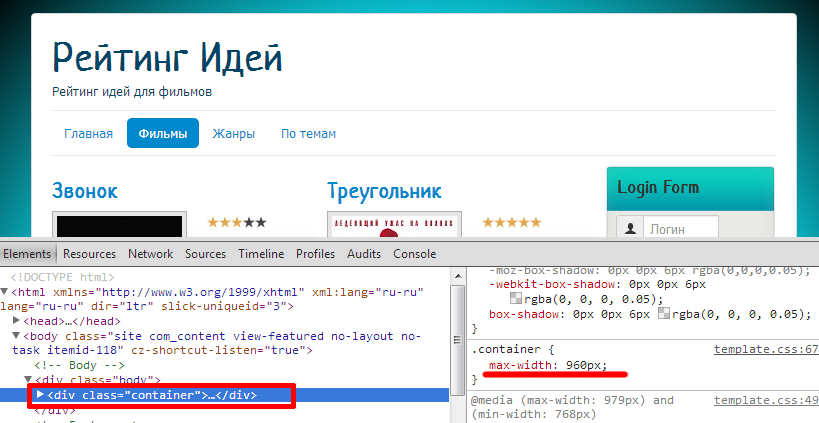Select the Жанры navigation item
The height and width of the screenshot is (423, 819).
coord(233,133)
